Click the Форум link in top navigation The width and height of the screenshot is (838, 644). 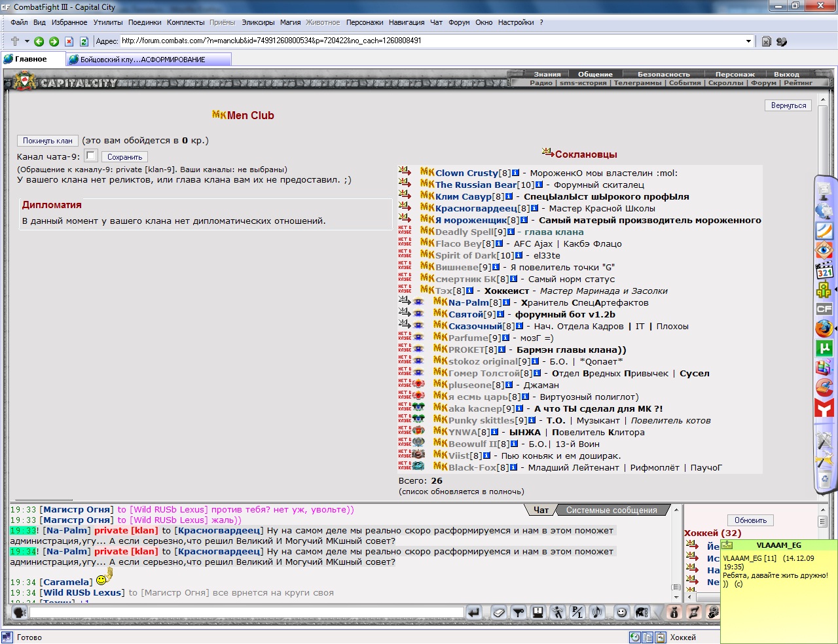(763, 83)
